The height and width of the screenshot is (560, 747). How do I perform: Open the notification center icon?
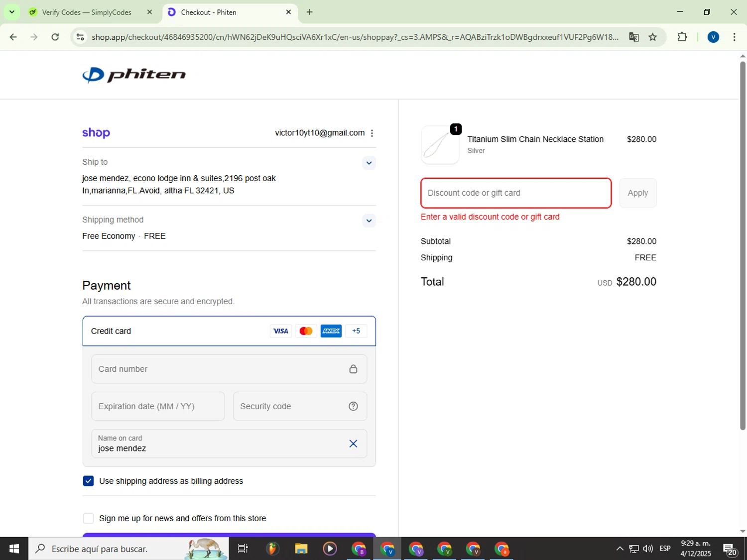tap(731, 550)
